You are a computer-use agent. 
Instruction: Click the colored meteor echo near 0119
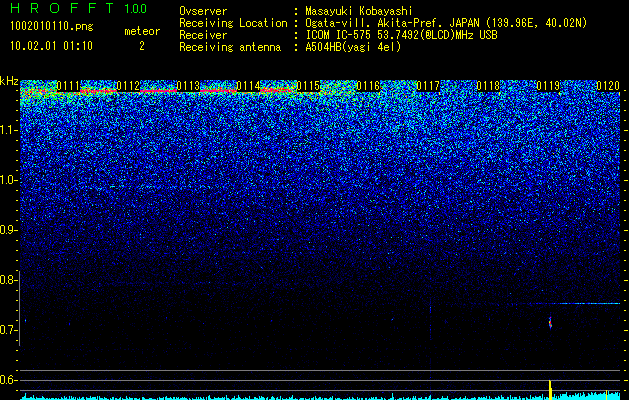click(x=550, y=323)
